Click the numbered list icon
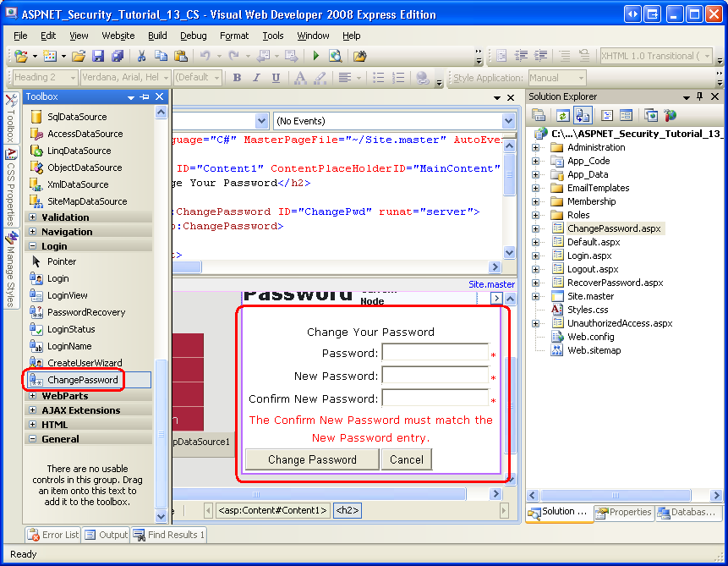The width and height of the screenshot is (728, 566). point(398,78)
